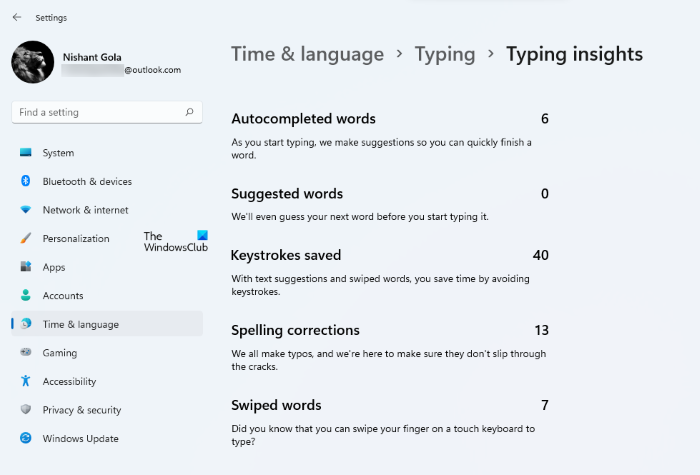This screenshot has width=700, height=475.
Task: Click the Settings window title text
Action: click(51, 18)
